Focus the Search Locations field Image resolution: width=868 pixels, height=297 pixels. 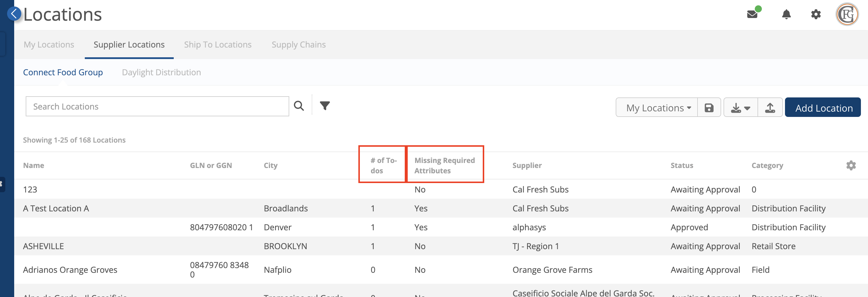click(x=157, y=106)
